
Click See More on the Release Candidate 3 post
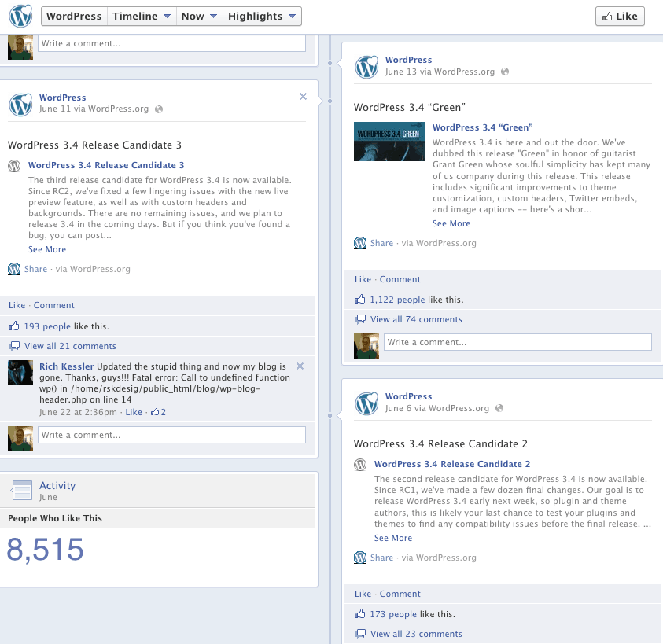point(47,249)
